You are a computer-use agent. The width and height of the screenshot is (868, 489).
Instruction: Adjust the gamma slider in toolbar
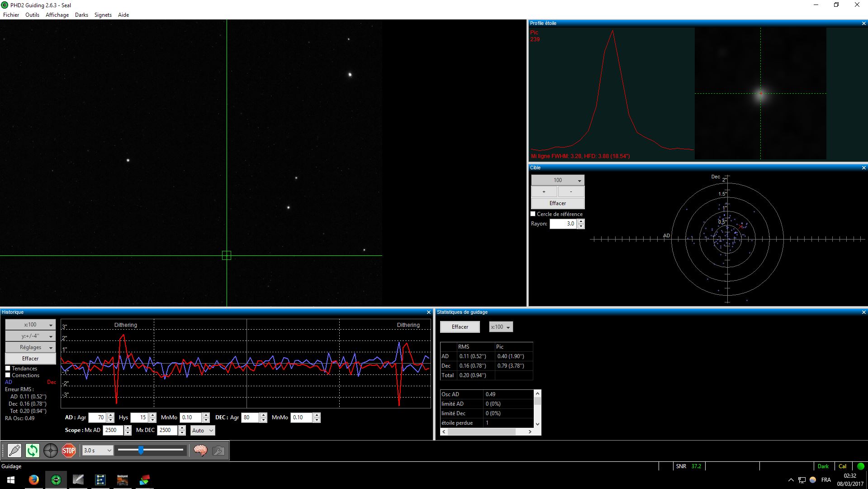pyautogui.click(x=141, y=450)
